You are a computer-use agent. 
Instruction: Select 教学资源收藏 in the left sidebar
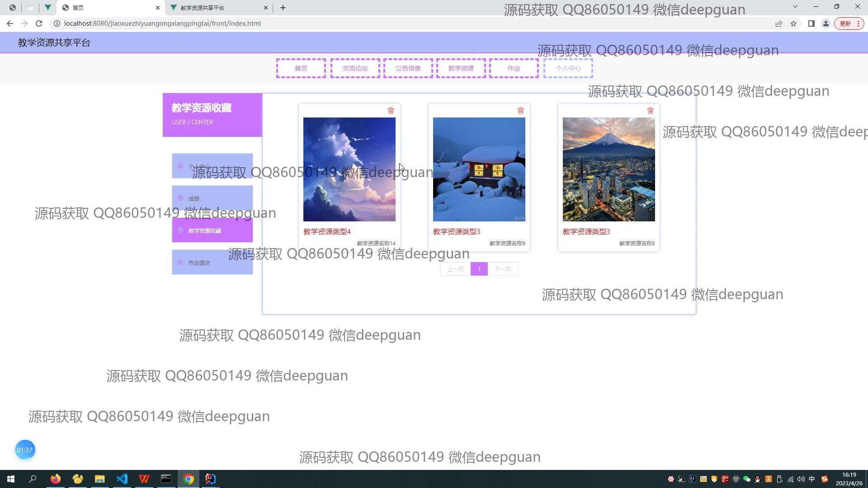212,230
